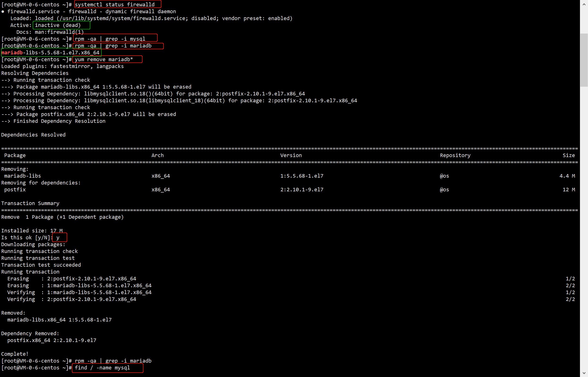
Task: Click the 'Version' column header
Action: click(x=291, y=155)
